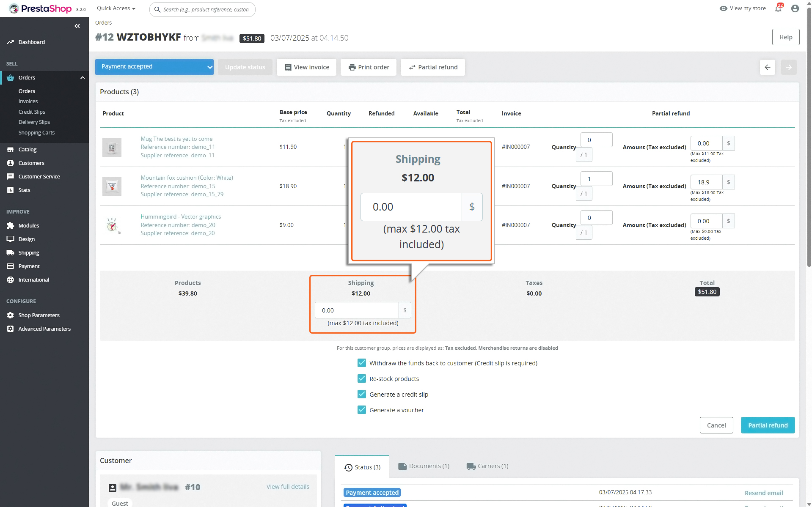Open Customer Service icon
Screen dimensions: 812x507
[11, 177]
